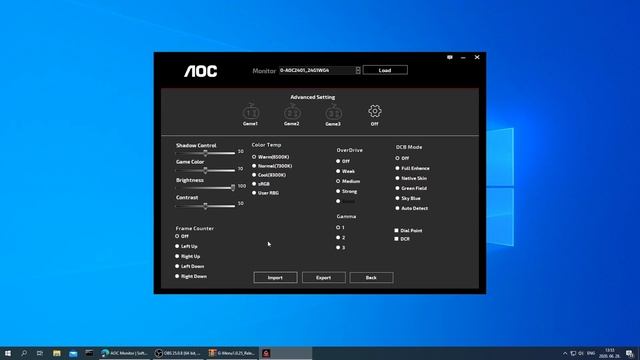Viewport: 640px width, 360px height.
Task: Click the red G-Menu app taskbar icon
Action: [266, 353]
